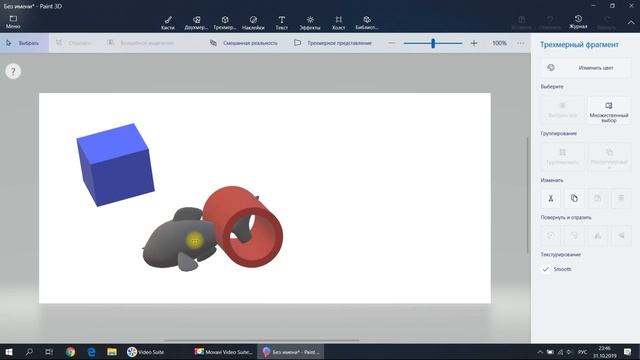Click the zoom slider handle
640x360 pixels.
pos(433,43)
